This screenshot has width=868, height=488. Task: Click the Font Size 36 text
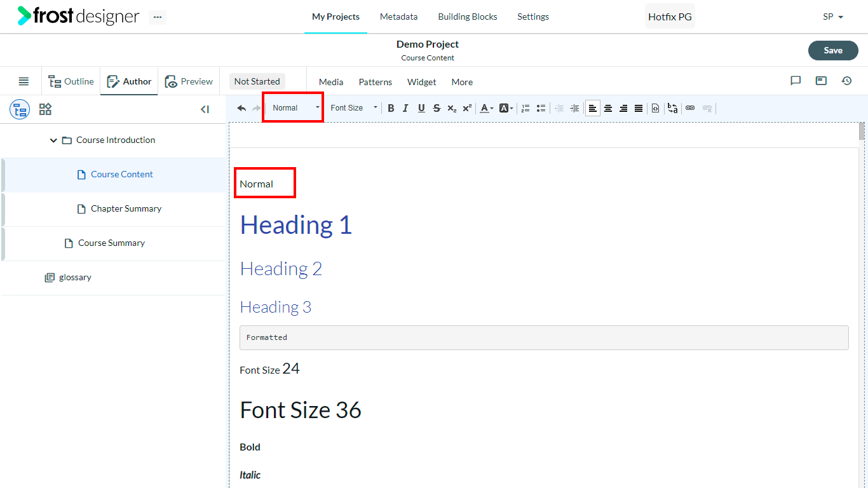(301, 410)
